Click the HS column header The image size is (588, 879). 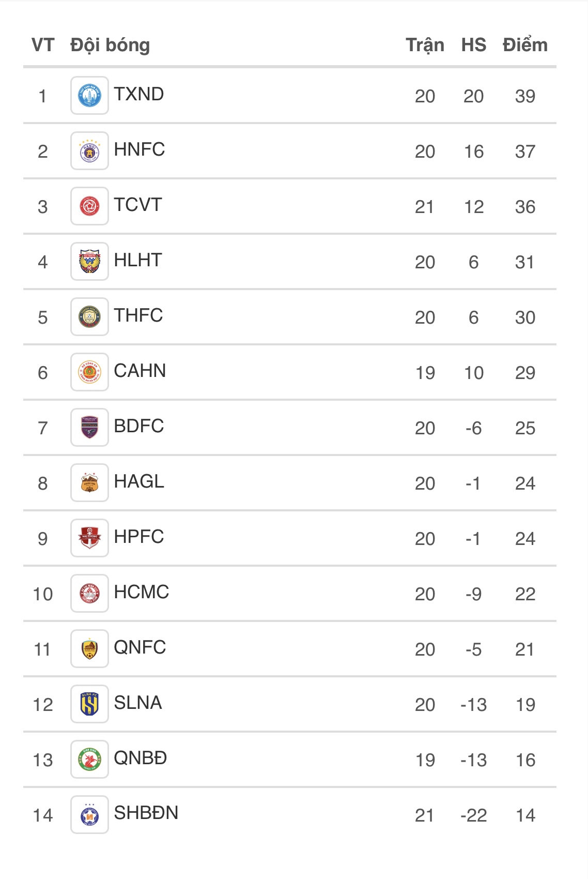coord(474,45)
